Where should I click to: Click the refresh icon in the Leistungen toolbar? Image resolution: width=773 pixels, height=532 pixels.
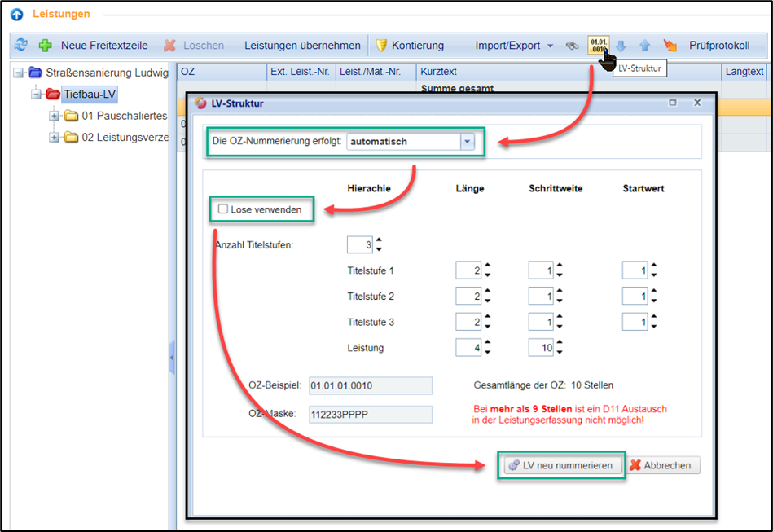21,46
